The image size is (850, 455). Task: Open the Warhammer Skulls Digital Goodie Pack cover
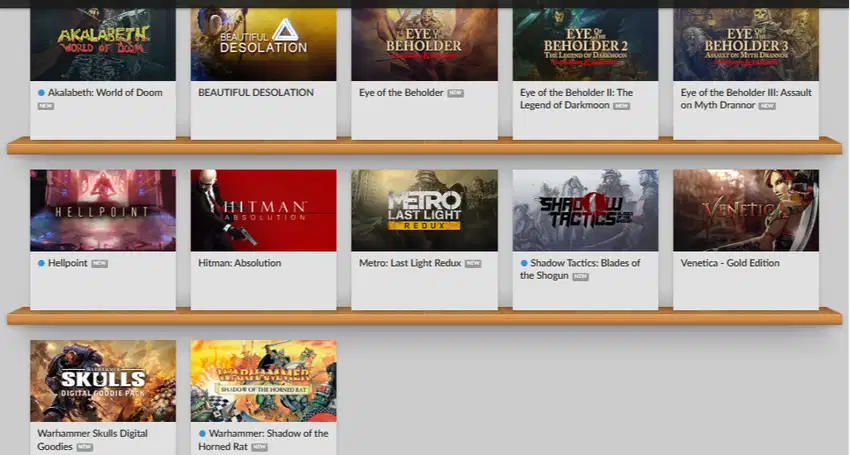tap(103, 381)
